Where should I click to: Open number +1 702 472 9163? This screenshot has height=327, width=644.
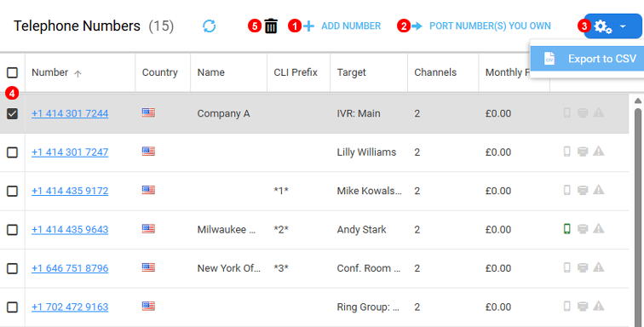(70, 307)
